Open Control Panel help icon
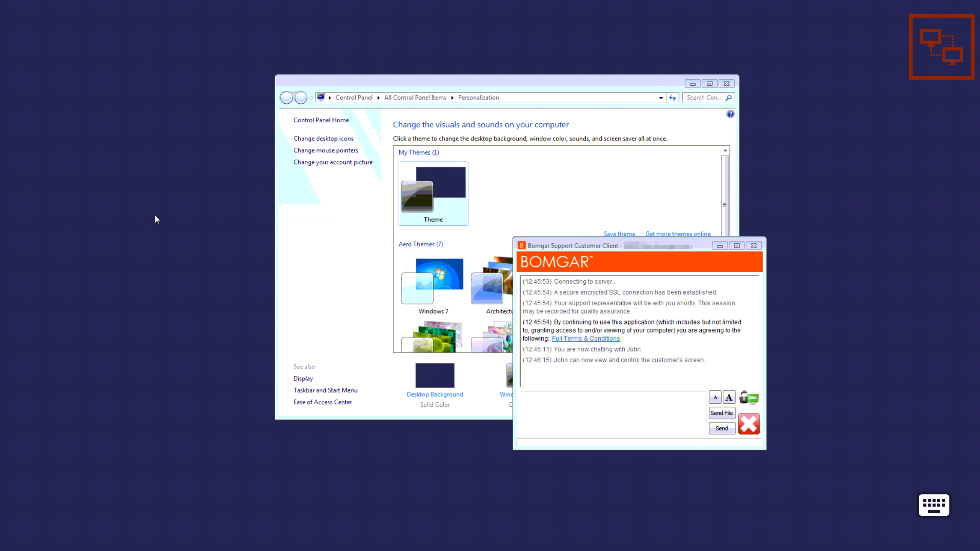The height and width of the screenshot is (551, 980). click(730, 114)
